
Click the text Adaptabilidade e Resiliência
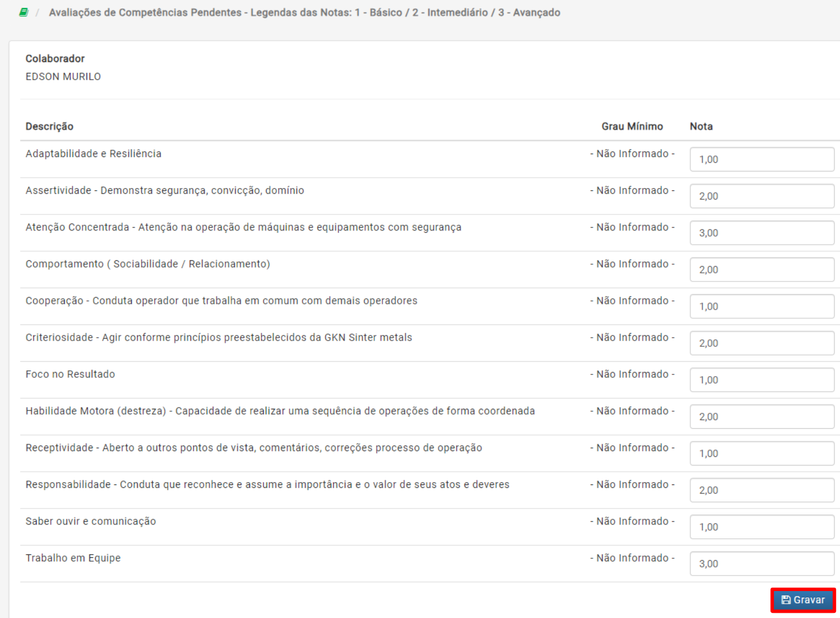point(93,154)
